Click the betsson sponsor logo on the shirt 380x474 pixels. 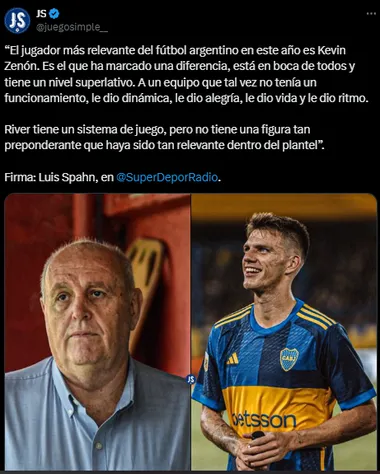click(x=264, y=420)
